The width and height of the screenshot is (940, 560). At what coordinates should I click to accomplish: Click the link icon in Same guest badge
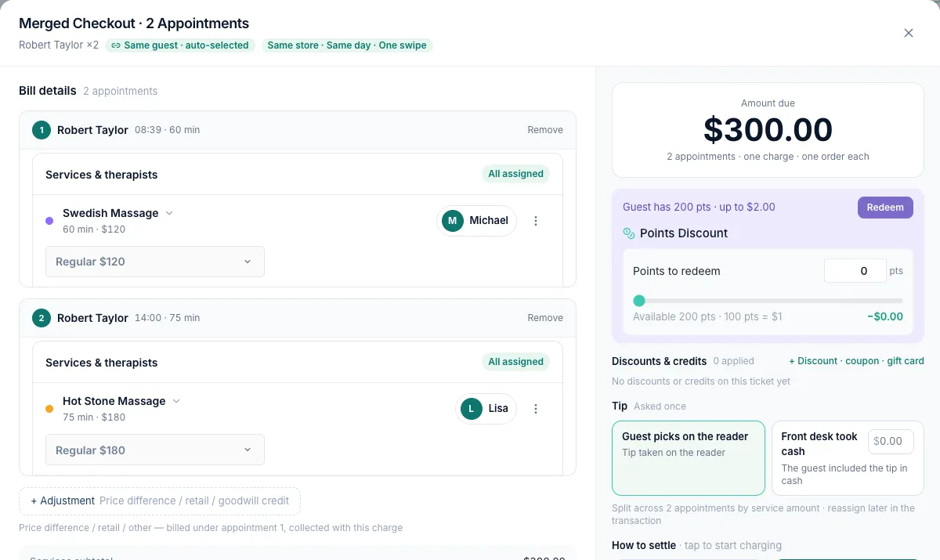pyautogui.click(x=116, y=45)
